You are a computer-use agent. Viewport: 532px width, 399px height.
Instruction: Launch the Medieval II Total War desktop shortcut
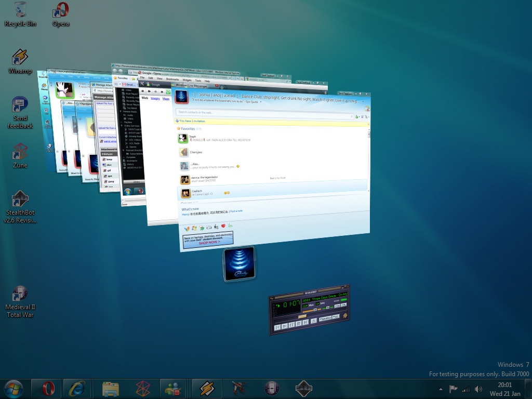(20, 302)
